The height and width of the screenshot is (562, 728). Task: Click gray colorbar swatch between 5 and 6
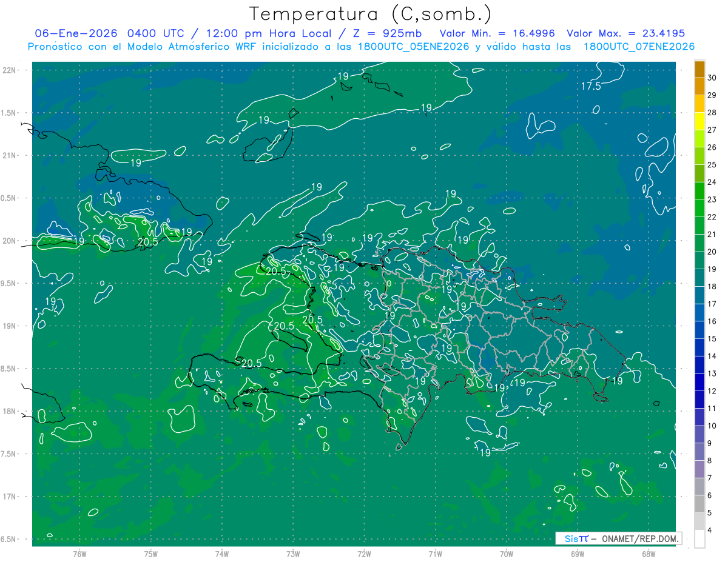coord(699,504)
